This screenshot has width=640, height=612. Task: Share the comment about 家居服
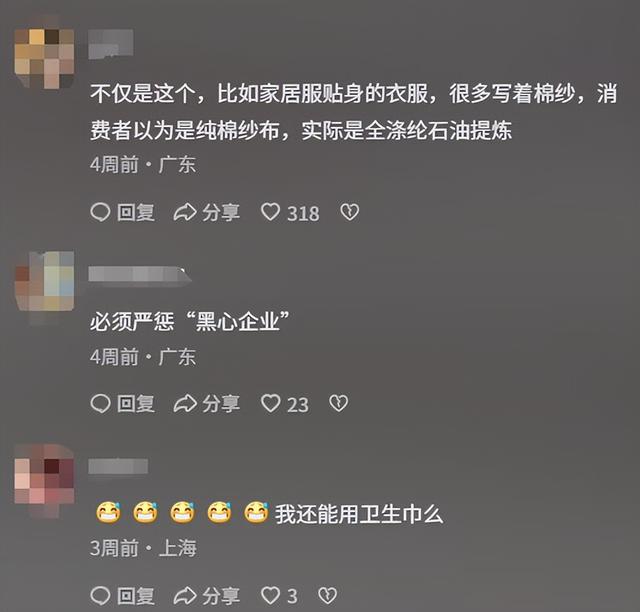coord(207,213)
